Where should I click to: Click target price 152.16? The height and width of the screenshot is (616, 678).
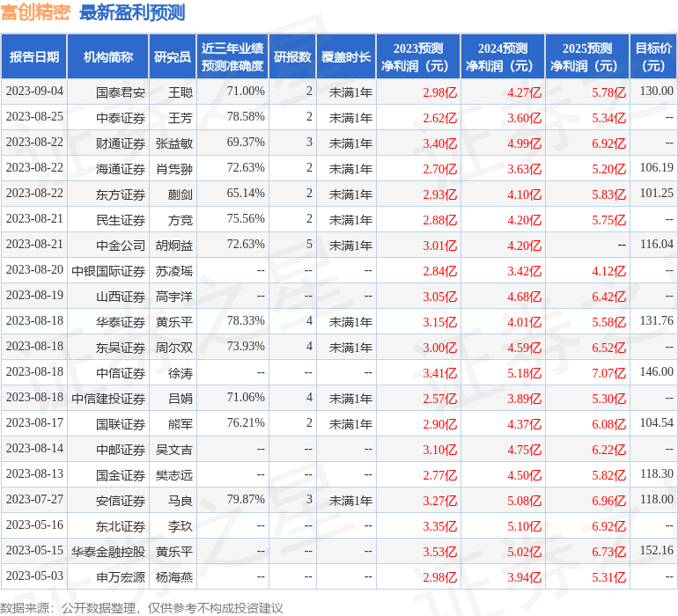(656, 550)
